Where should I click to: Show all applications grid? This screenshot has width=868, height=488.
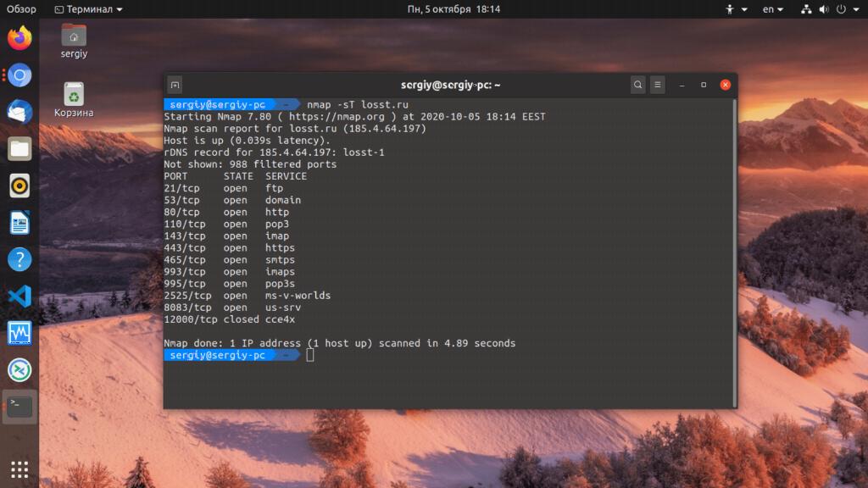coord(19,469)
